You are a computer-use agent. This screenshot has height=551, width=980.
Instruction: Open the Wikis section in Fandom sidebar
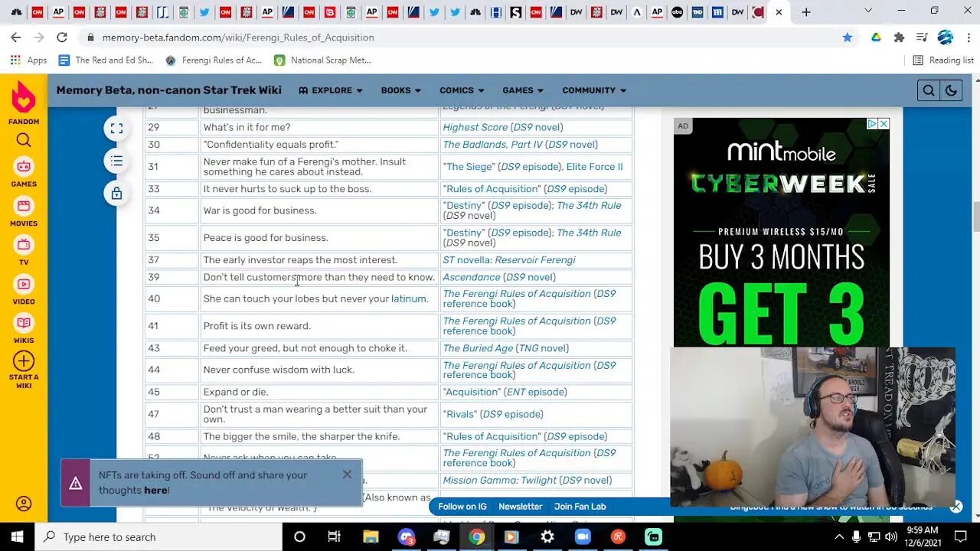click(x=24, y=329)
